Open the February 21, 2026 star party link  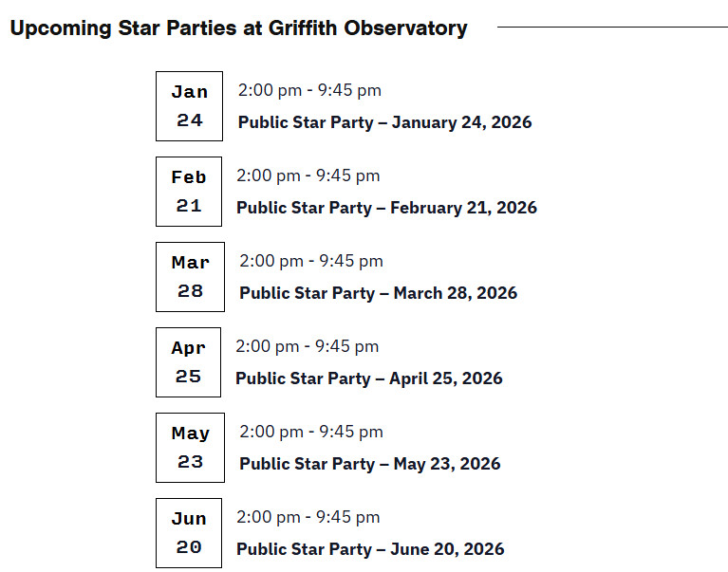click(x=386, y=208)
